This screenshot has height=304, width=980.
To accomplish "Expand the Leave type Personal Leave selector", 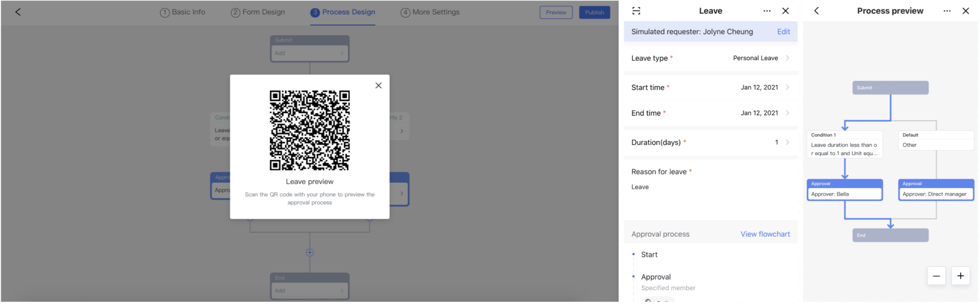I will (x=761, y=58).
